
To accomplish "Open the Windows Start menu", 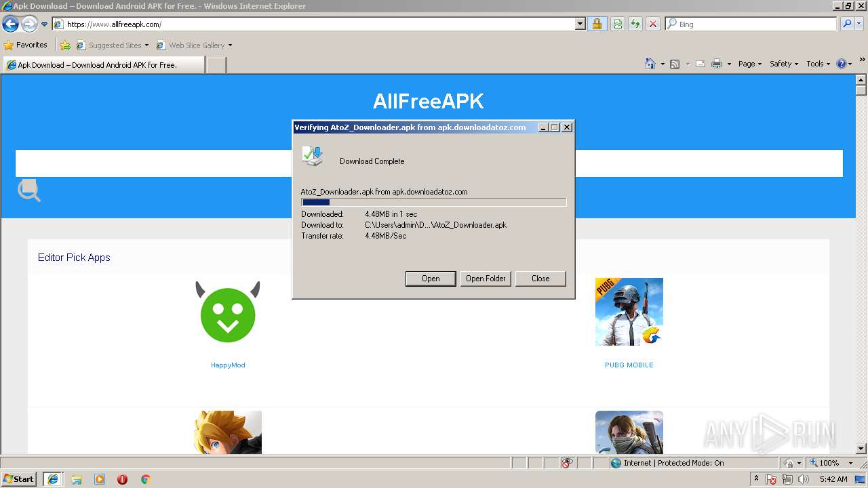I will [19, 479].
